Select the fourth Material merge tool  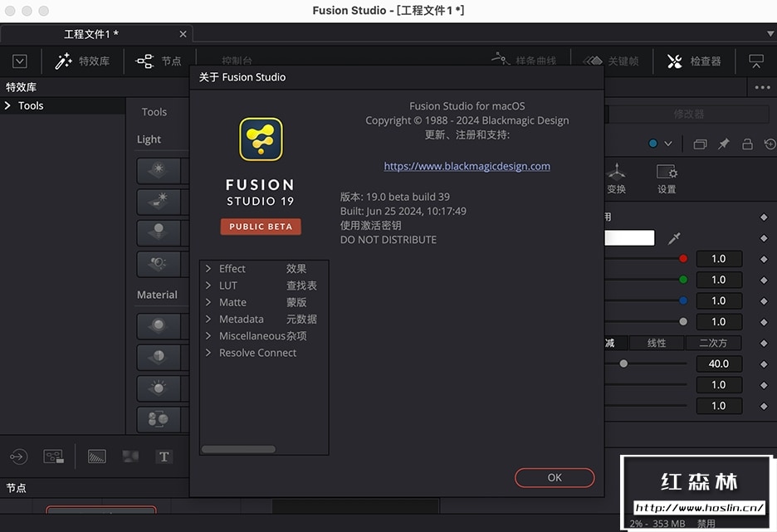(159, 420)
